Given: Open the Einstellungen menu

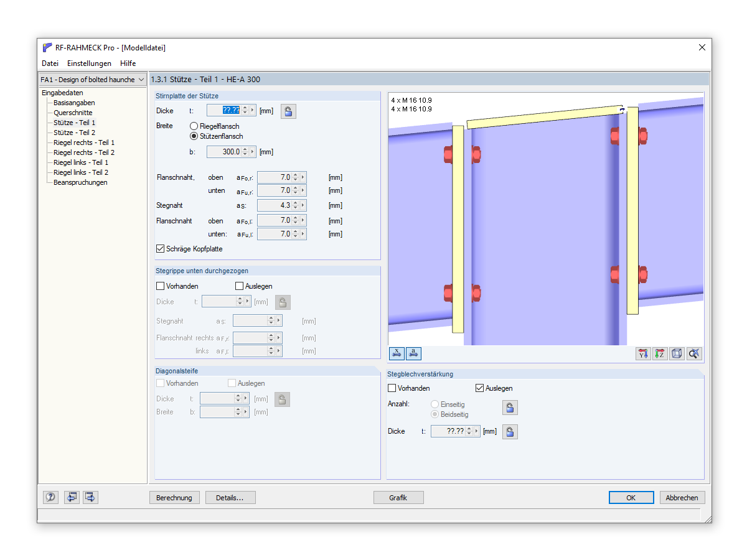Looking at the screenshot, I should pyautogui.click(x=89, y=63).
